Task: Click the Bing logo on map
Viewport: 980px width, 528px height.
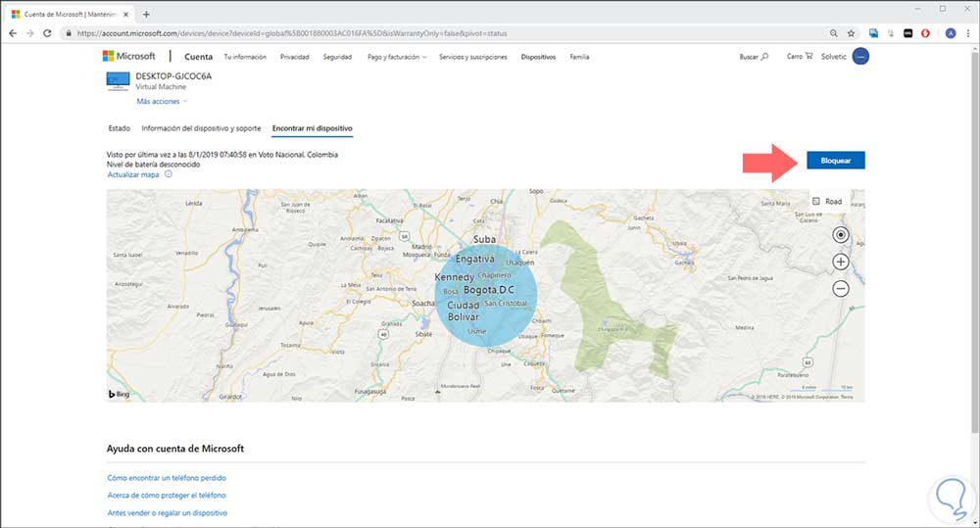Action: coord(119,394)
